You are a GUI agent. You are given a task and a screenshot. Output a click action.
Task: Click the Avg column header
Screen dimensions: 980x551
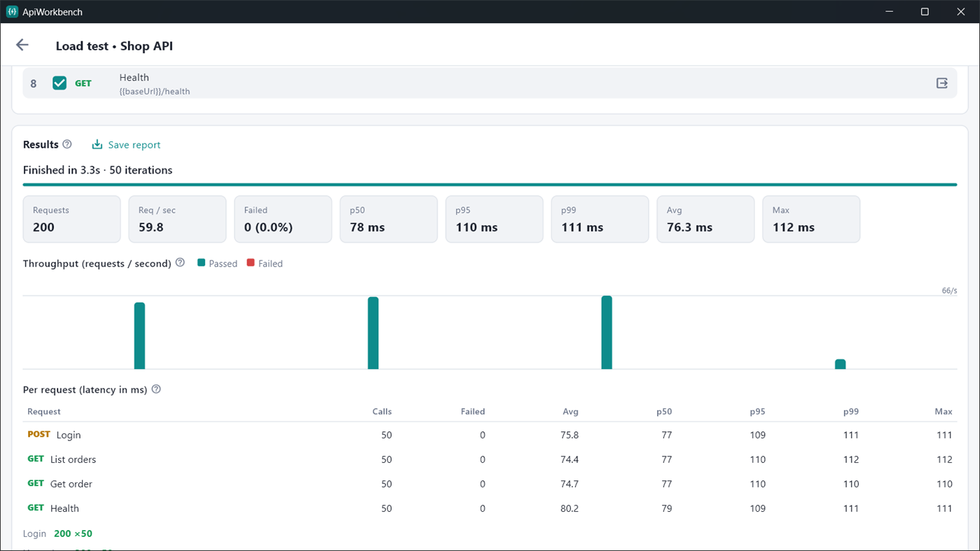pos(571,411)
